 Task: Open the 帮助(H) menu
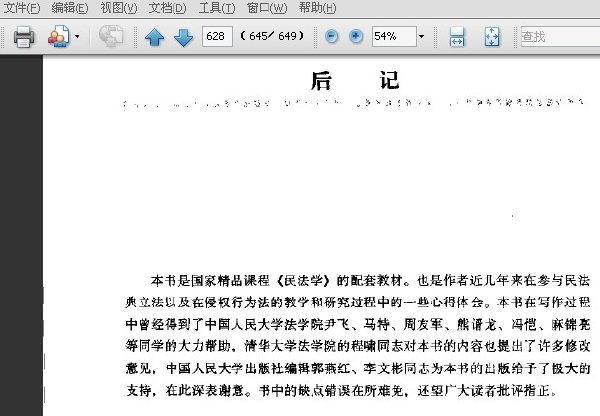click(x=318, y=8)
